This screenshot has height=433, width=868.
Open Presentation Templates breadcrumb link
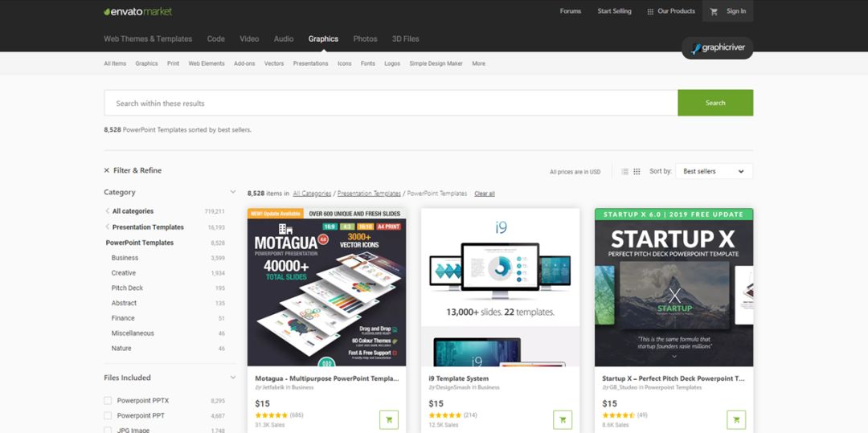[x=369, y=194]
